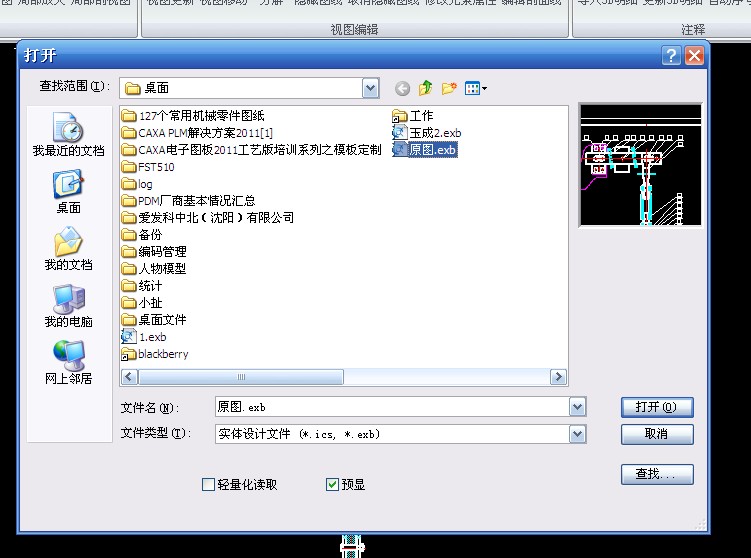This screenshot has height=558, width=751.
Task: Select the 统计 folder
Action: tap(142, 286)
